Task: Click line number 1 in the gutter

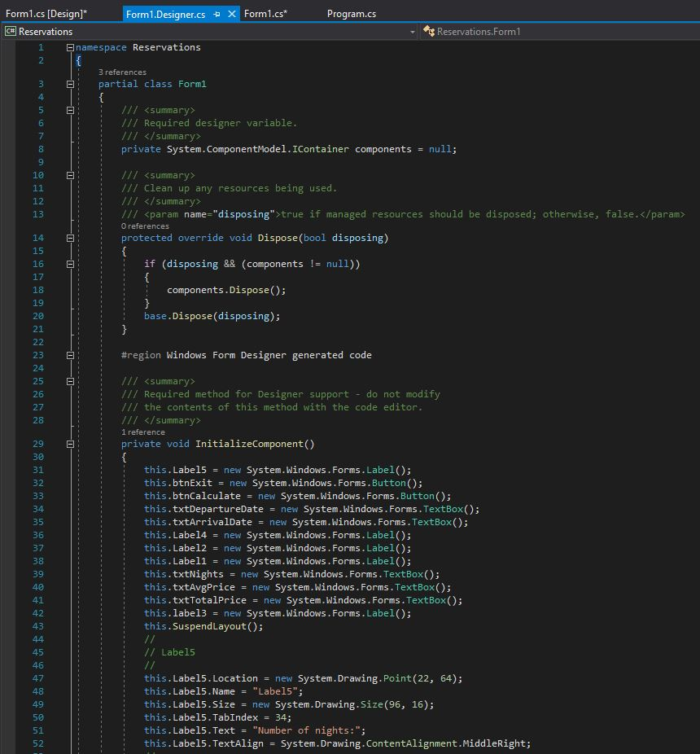Action: coord(41,47)
